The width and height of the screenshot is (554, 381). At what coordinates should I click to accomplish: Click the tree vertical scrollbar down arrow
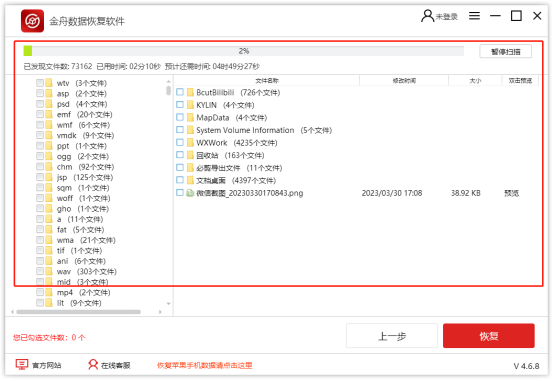169,304
